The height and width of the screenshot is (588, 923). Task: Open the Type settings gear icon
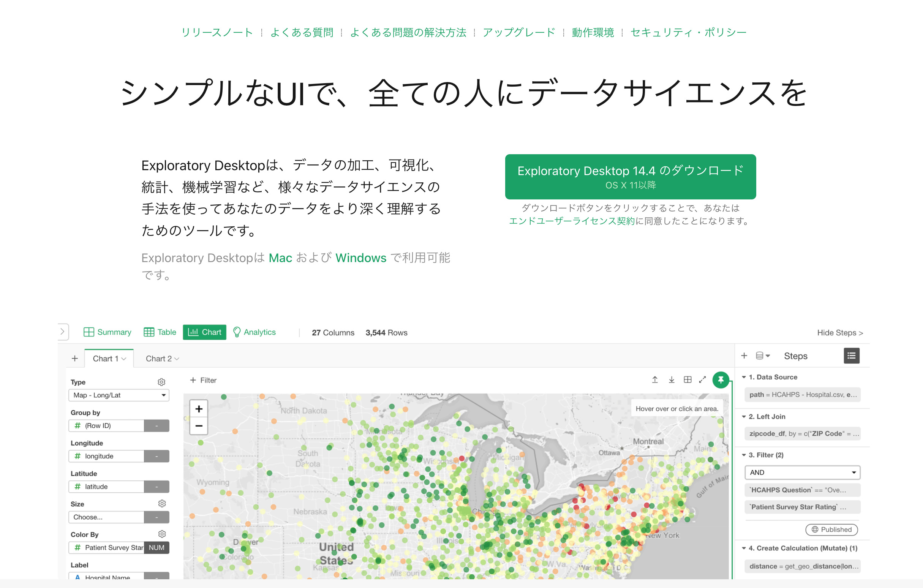[x=161, y=382]
